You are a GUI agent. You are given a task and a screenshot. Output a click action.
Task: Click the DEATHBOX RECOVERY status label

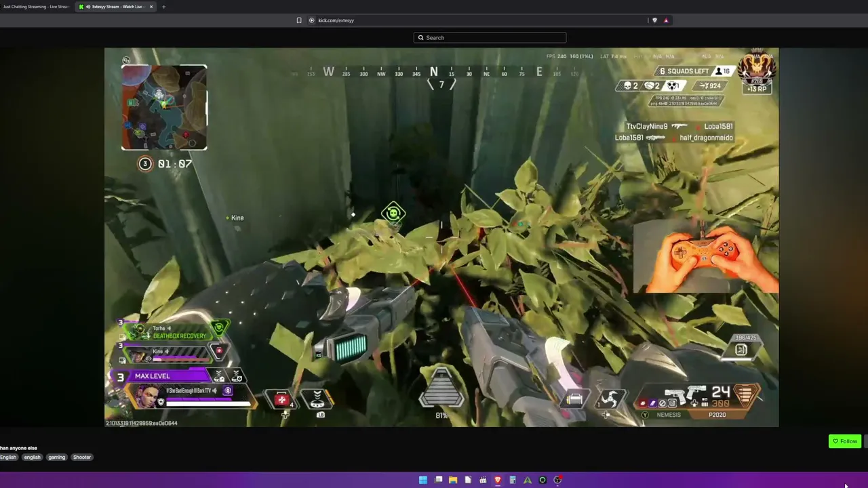pos(180,336)
